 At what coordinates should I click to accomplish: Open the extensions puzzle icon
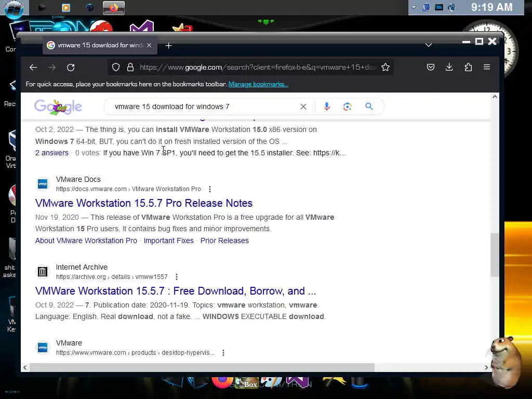[x=468, y=67]
